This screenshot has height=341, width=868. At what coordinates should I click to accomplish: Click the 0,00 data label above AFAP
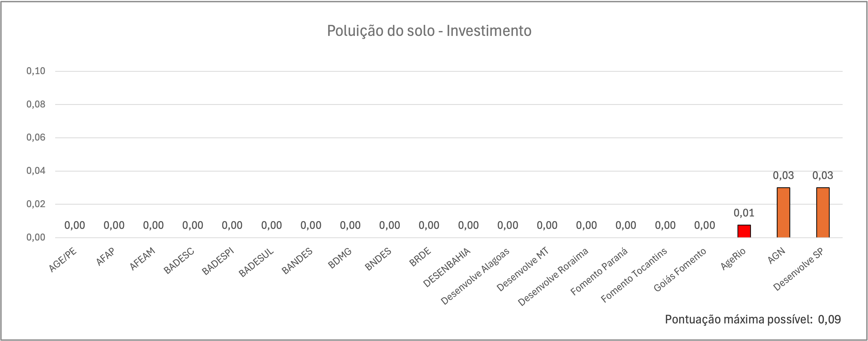pyautogui.click(x=114, y=225)
